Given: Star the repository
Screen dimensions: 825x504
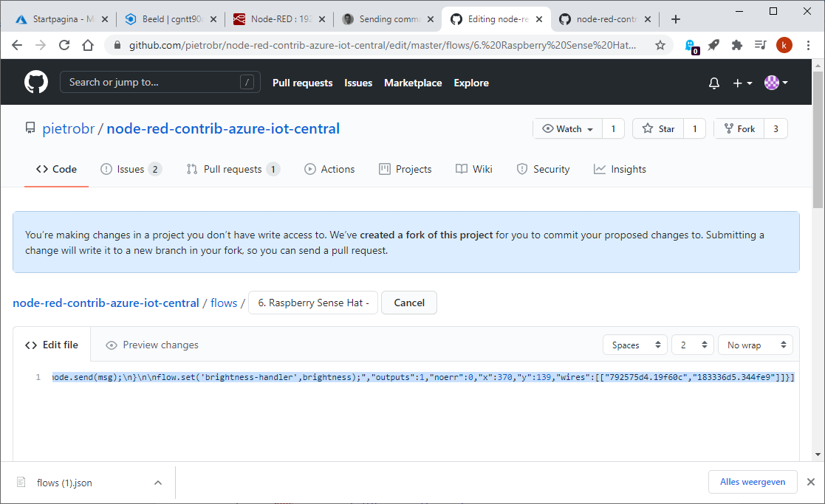Looking at the screenshot, I should point(658,128).
